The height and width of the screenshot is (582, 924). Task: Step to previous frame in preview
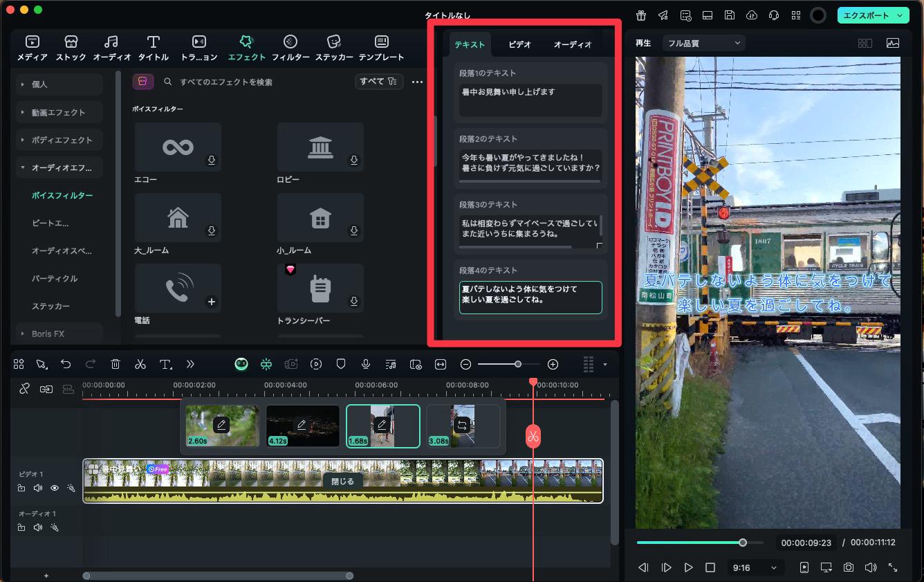(x=643, y=567)
